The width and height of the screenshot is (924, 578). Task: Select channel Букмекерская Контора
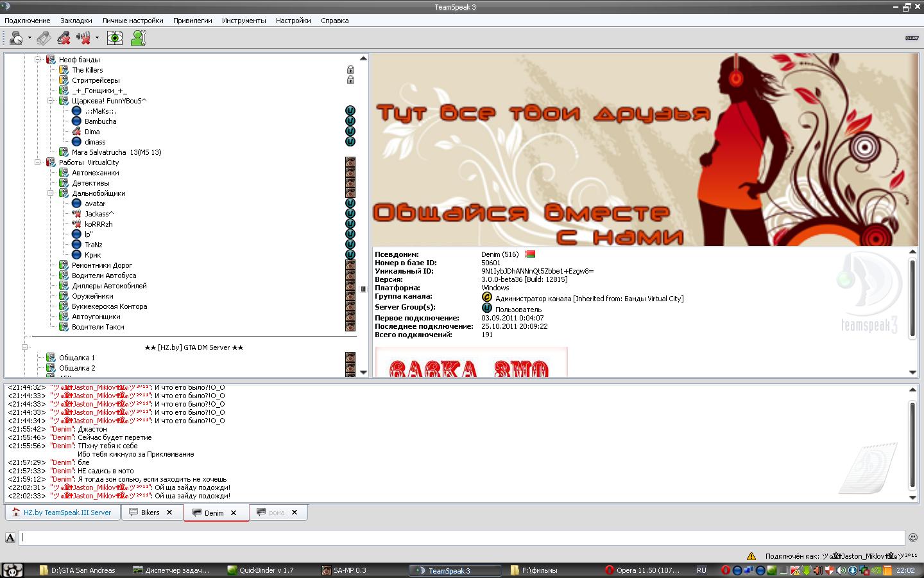(x=109, y=306)
